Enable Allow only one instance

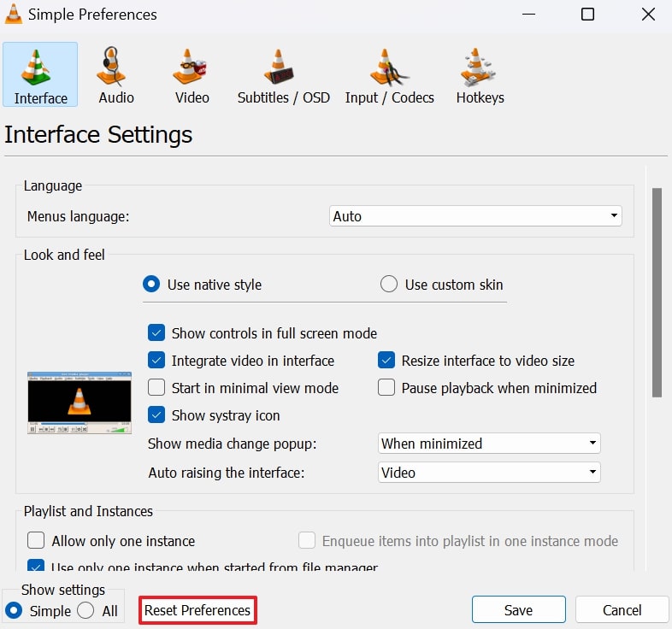click(x=36, y=541)
